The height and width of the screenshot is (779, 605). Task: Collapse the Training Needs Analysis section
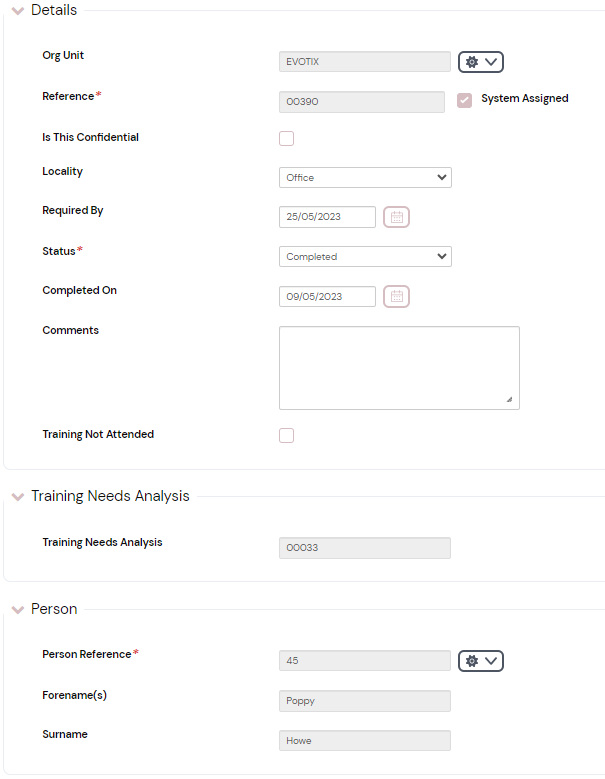(x=18, y=497)
